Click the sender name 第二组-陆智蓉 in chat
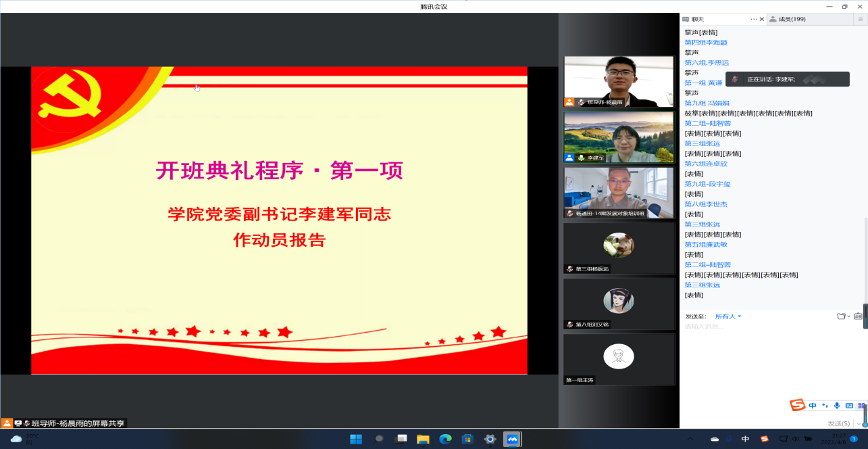The image size is (868, 449). pos(707,123)
